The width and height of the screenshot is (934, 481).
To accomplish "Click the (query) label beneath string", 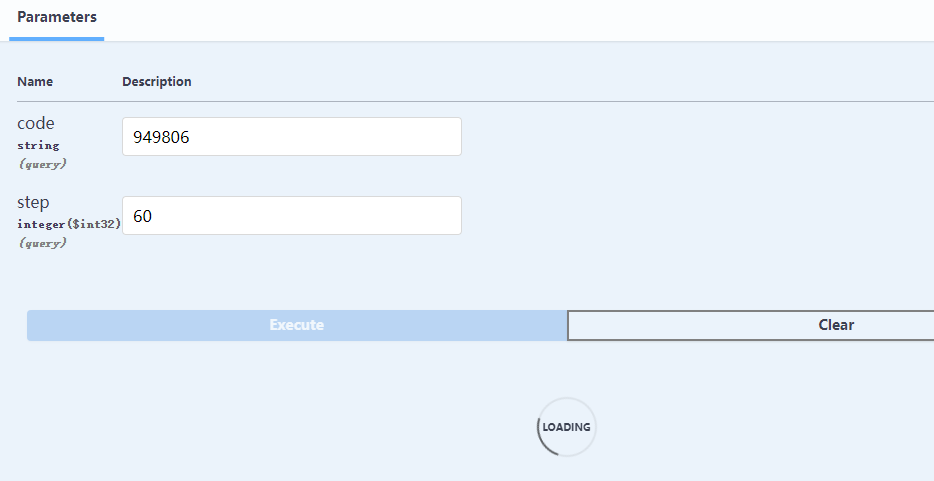I will pyautogui.click(x=42, y=163).
